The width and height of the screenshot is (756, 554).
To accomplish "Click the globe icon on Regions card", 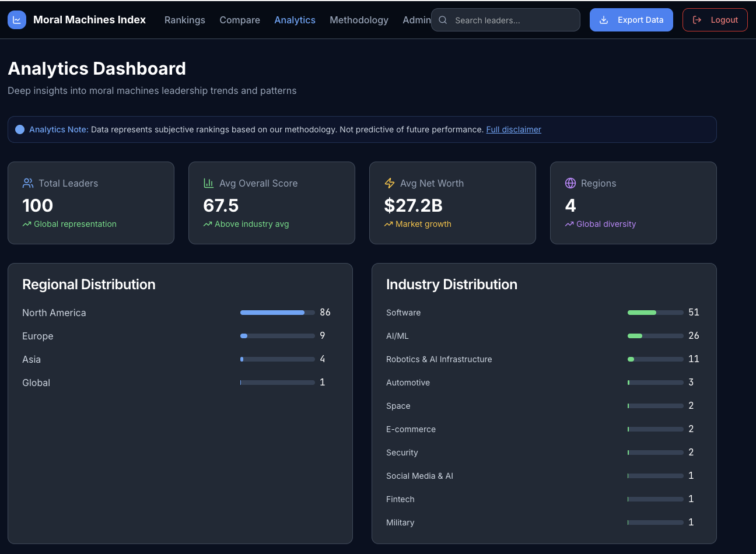I will [x=570, y=183].
